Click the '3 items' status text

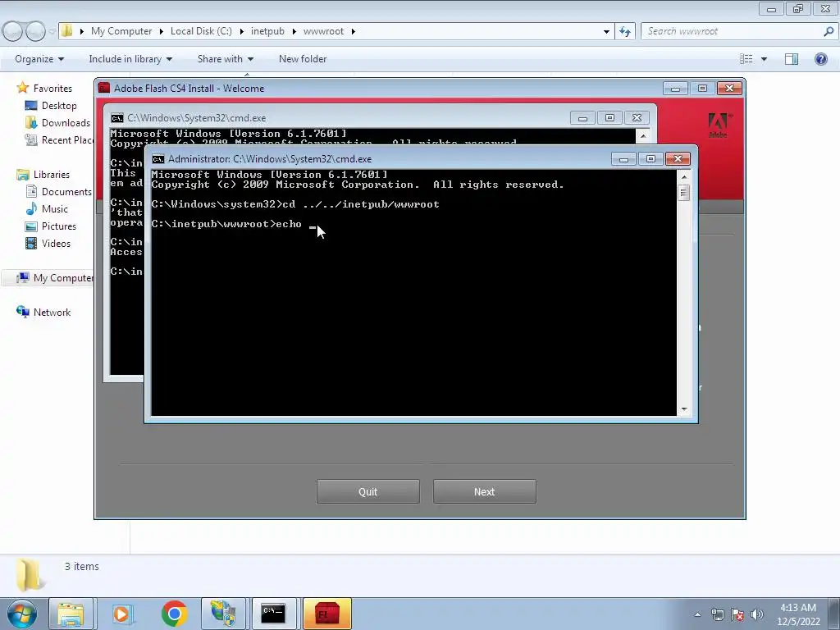click(82, 566)
